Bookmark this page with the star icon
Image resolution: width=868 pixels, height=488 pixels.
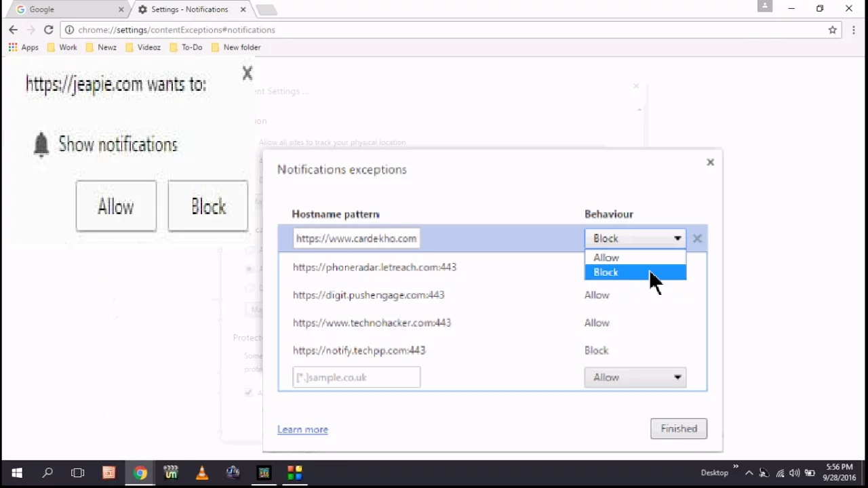(x=833, y=30)
